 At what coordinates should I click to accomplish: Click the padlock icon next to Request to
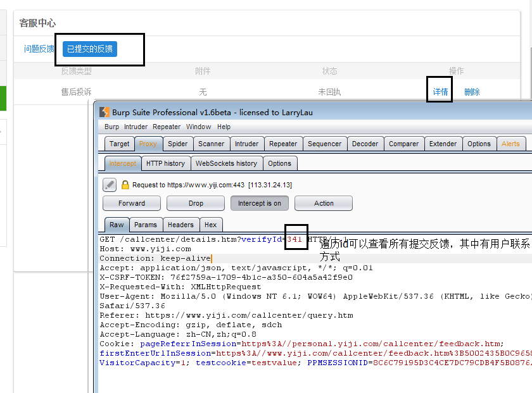[125, 185]
